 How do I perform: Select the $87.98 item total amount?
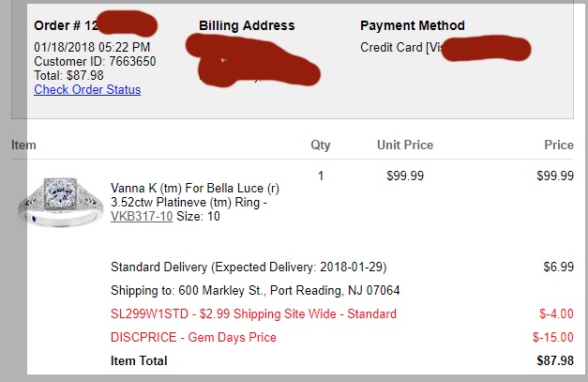point(552,360)
